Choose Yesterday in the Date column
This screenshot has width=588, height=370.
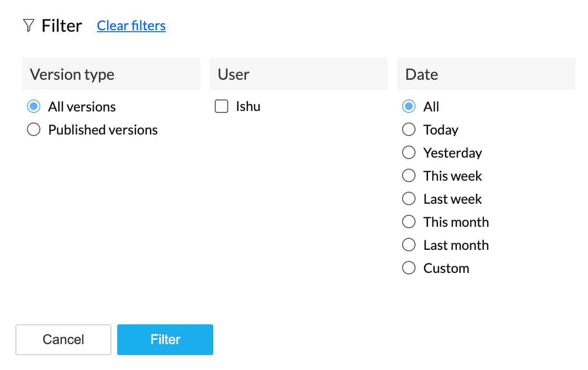[409, 153]
